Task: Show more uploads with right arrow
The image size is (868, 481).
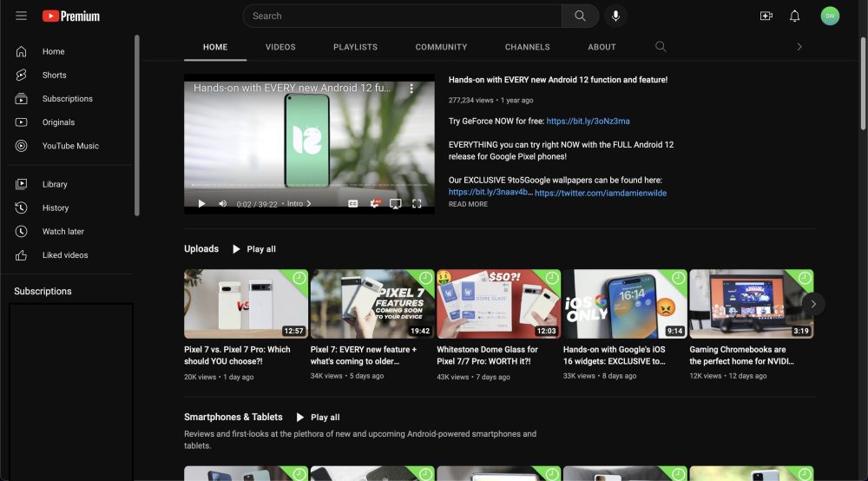Action: (812, 303)
